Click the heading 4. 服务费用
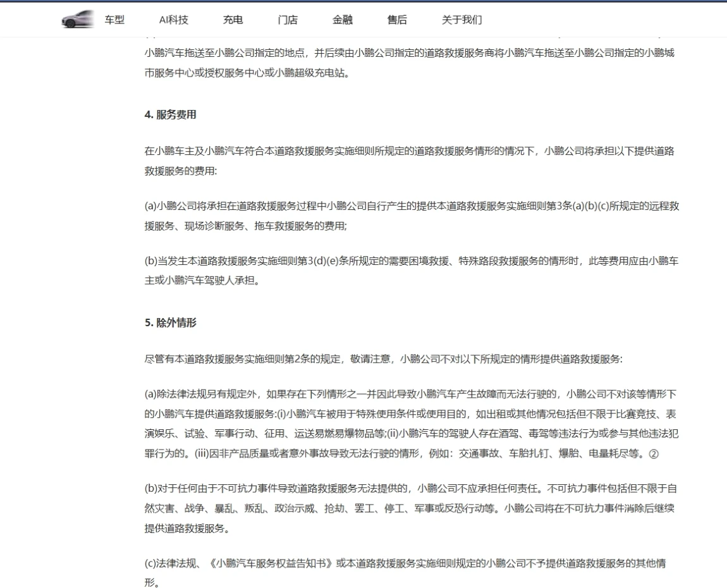This screenshot has width=727, height=588. pos(171,115)
